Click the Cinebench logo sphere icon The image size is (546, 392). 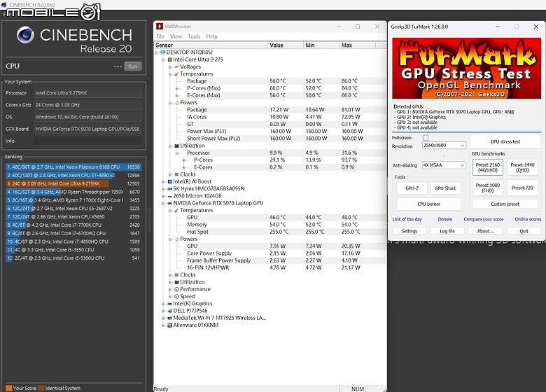(25, 35)
